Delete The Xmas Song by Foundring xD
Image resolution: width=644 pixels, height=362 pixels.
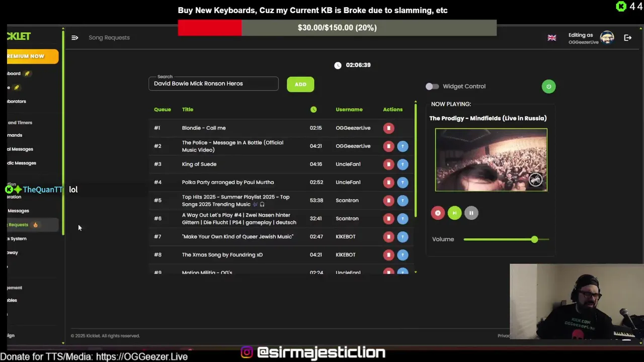click(x=388, y=255)
